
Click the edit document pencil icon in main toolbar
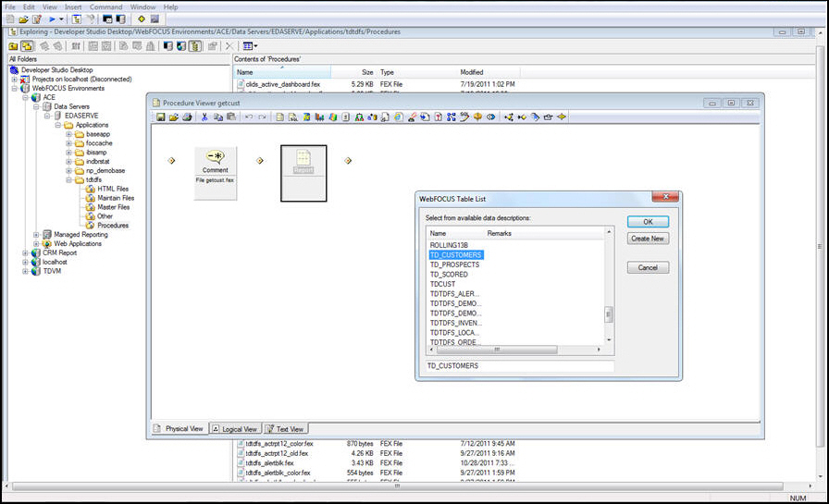click(x=37, y=19)
